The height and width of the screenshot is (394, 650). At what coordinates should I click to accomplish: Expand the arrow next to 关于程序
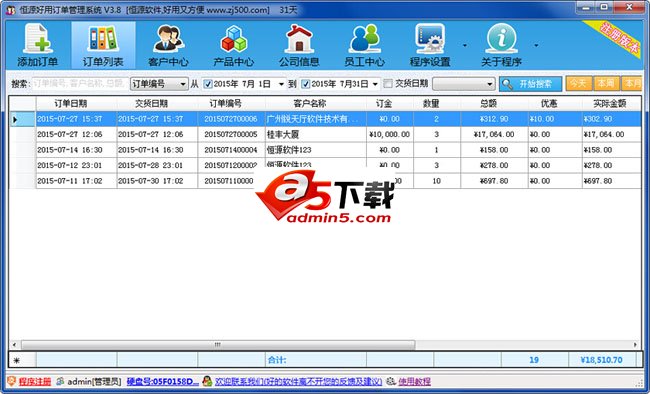536,45
